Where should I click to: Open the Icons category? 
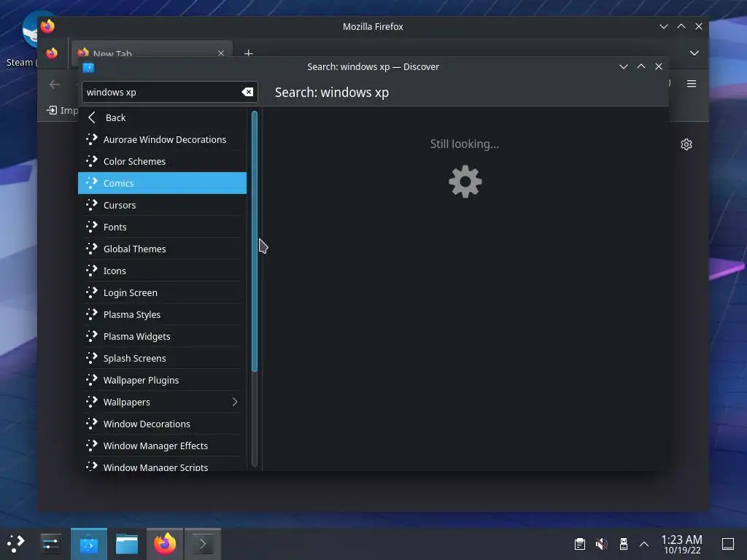tap(162, 271)
